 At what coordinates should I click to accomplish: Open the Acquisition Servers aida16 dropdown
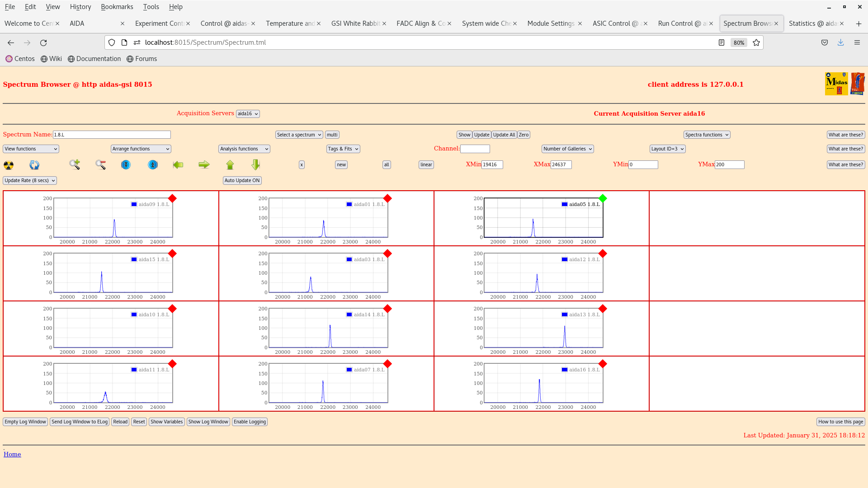pyautogui.click(x=247, y=114)
